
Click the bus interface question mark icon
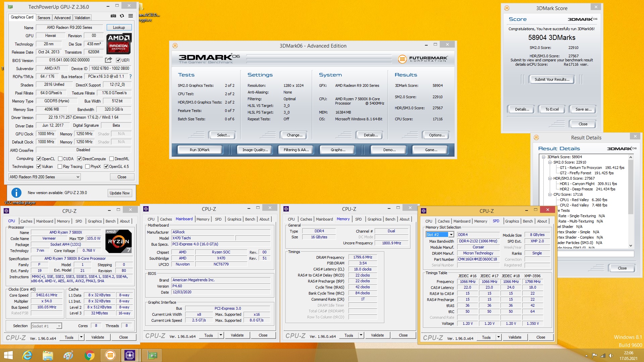coord(130,76)
